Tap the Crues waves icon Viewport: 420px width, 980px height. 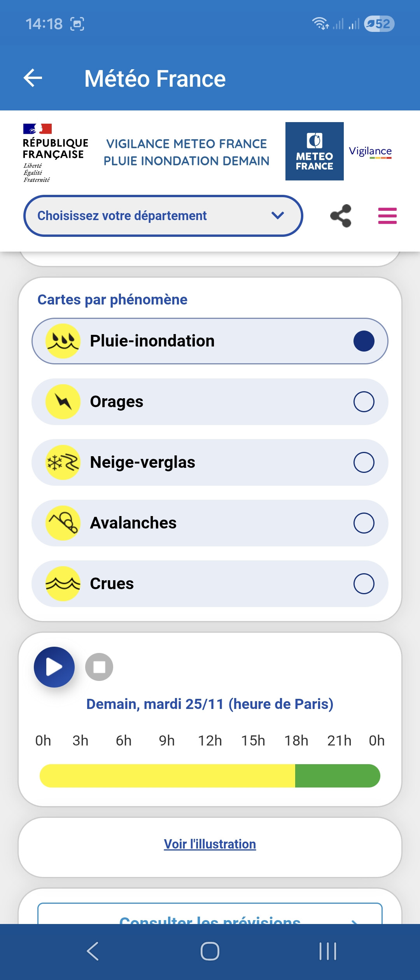(63, 584)
